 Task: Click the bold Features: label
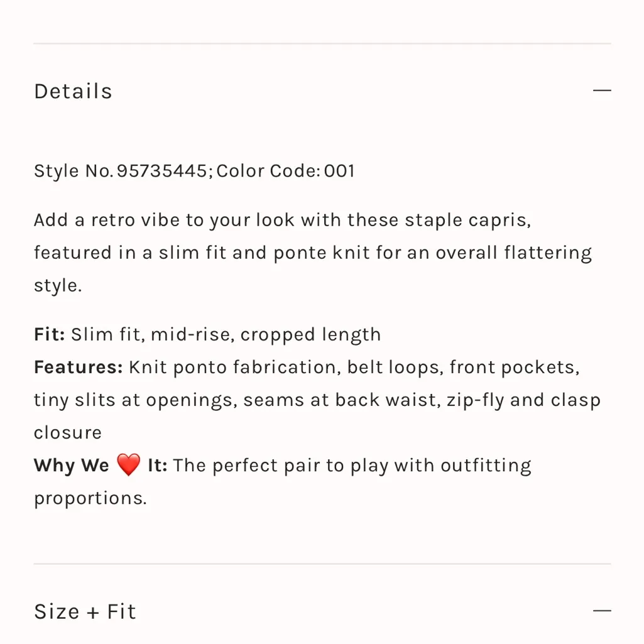(78, 367)
